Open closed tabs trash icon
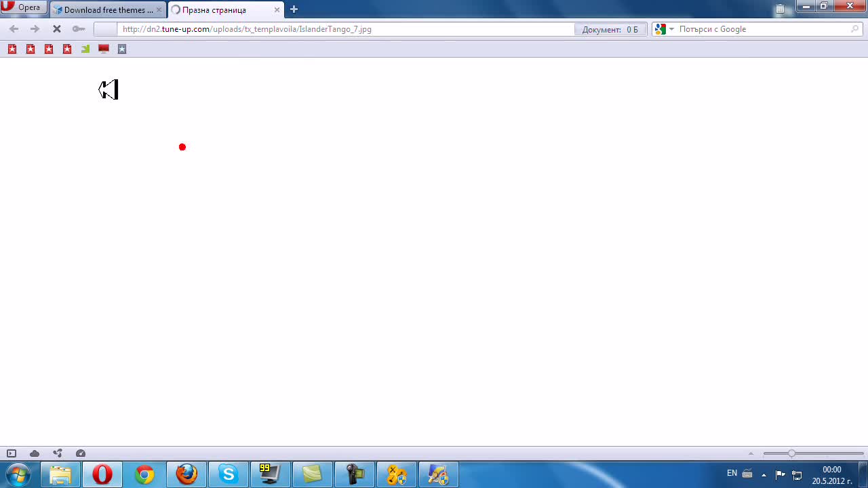Image resolution: width=868 pixels, height=488 pixels. (780, 9)
